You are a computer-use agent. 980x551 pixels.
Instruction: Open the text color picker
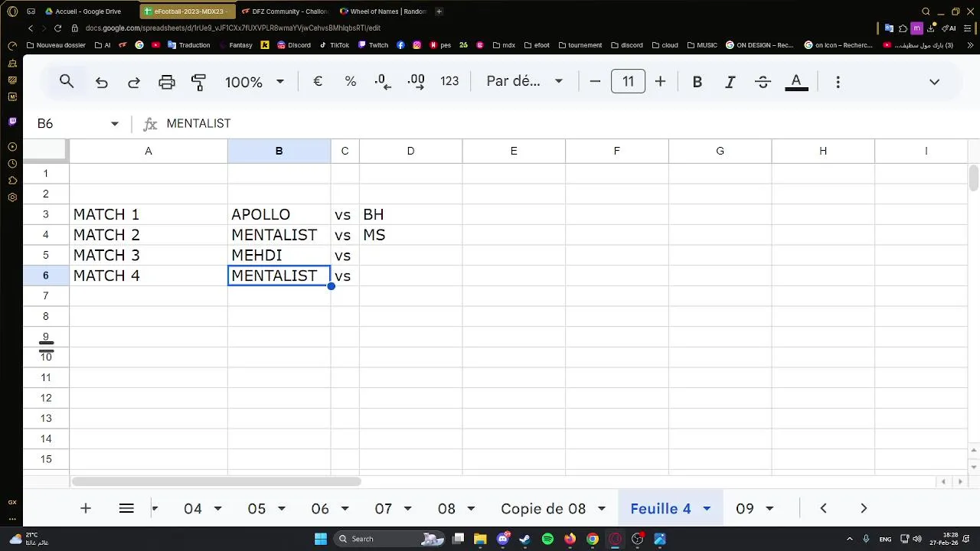[796, 82]
